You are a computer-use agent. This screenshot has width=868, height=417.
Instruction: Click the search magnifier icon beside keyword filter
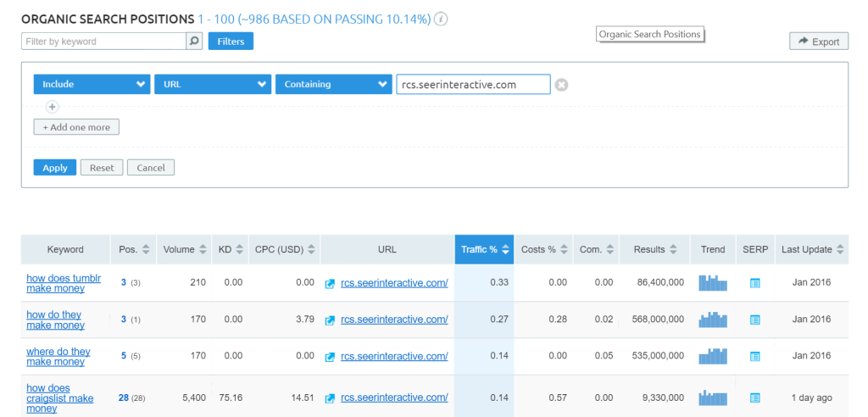coord(194,41)
